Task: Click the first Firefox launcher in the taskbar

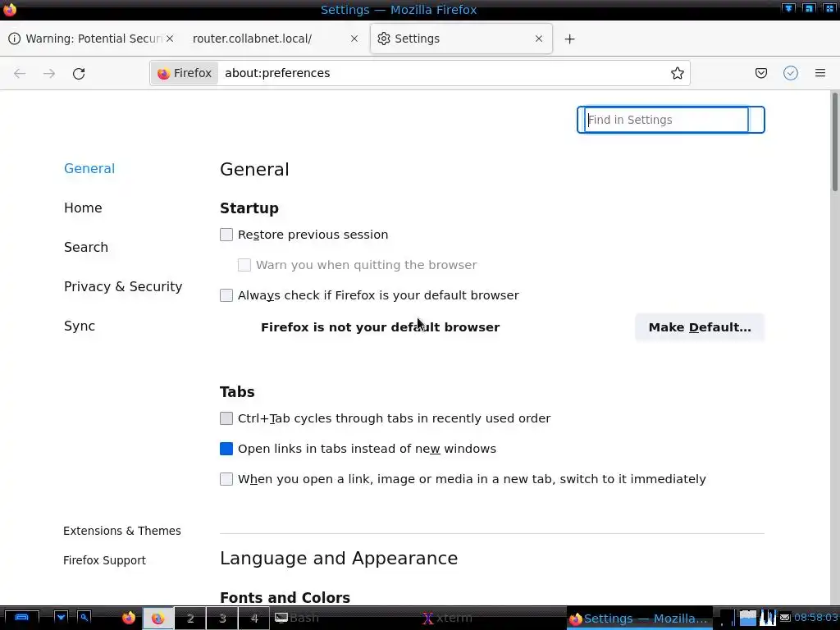Action: 129,619
